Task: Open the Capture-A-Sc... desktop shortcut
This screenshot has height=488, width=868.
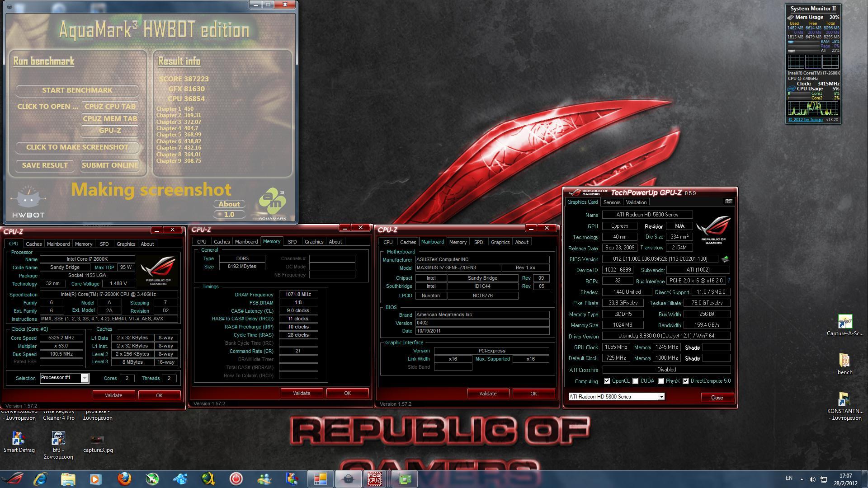Action: pyautogui.click(x=844, y=325)
